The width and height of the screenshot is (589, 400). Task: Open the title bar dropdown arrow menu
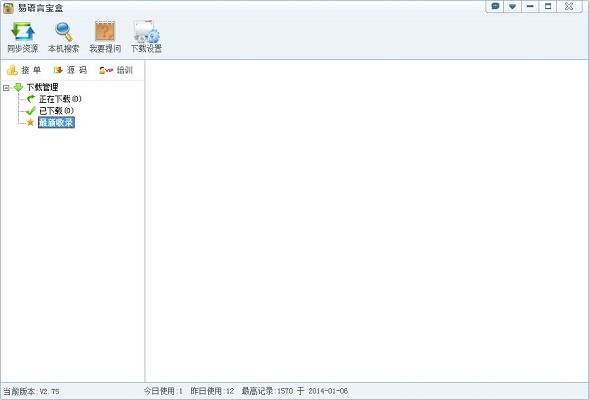(512, 6)
